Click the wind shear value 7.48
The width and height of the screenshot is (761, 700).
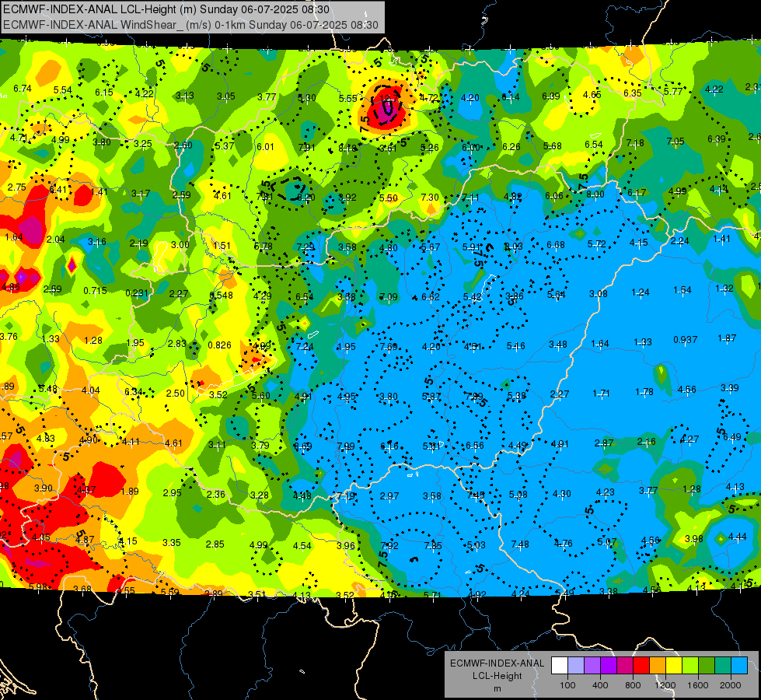coord(520,544)
